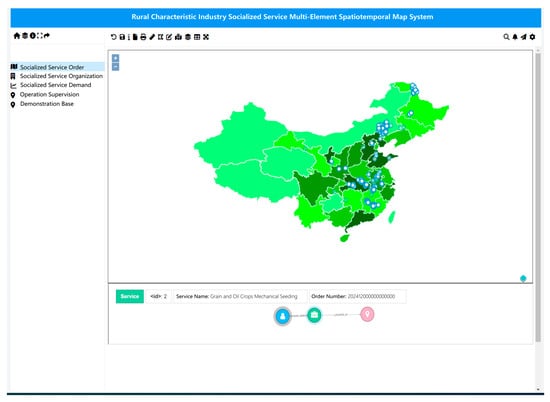Click the Home icon in top-left toolbar
Screen dimensions: 550x402
(x=17, y=35)
